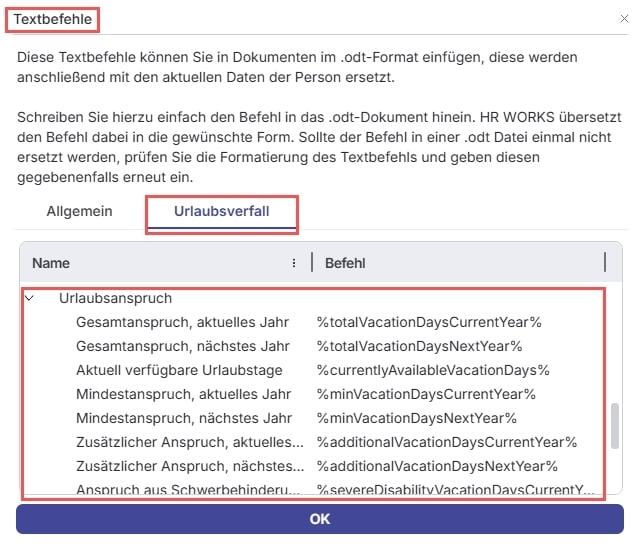
Task: Select row Gesamtanspruch, aktuelles Jahr
Action: pos(183,322)
